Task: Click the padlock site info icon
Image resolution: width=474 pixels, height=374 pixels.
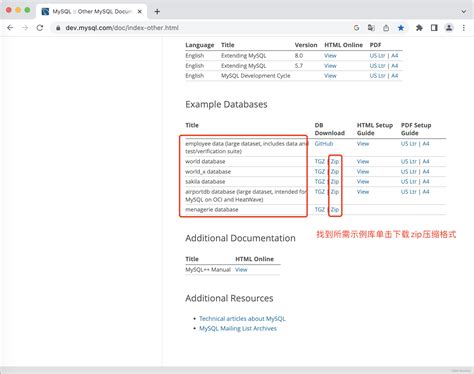Action: (x=58, y=28)
